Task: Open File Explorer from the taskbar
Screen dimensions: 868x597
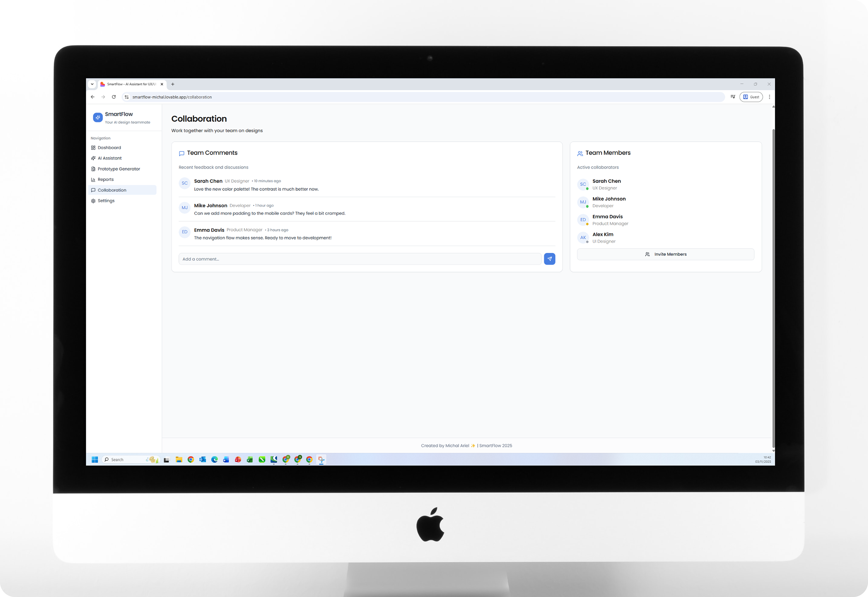Action: [x=179, y=460]
